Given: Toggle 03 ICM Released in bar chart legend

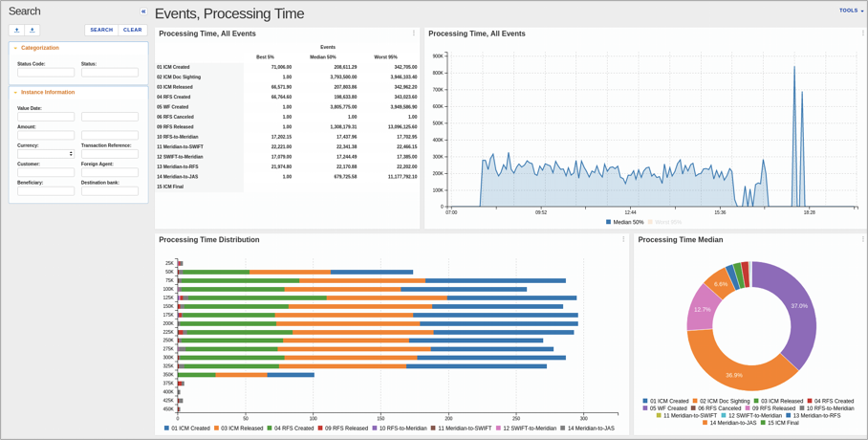Looking at the screenshot, I should click(x=238, y=429).
